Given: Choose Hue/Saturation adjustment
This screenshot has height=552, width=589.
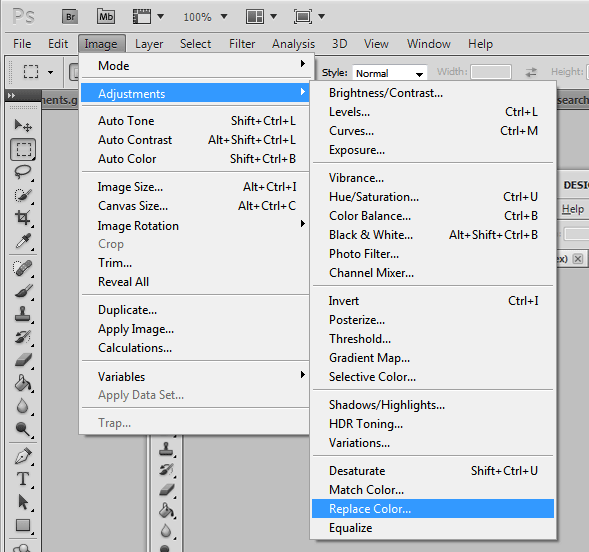Looking at the screenshot, I should click(433, 197).
